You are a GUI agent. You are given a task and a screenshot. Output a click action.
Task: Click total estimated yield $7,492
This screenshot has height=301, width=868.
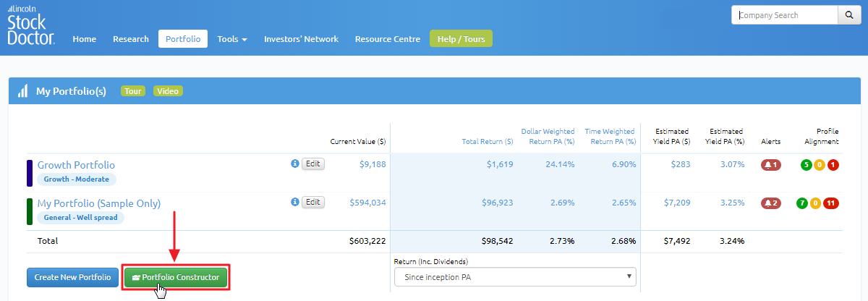677,240
